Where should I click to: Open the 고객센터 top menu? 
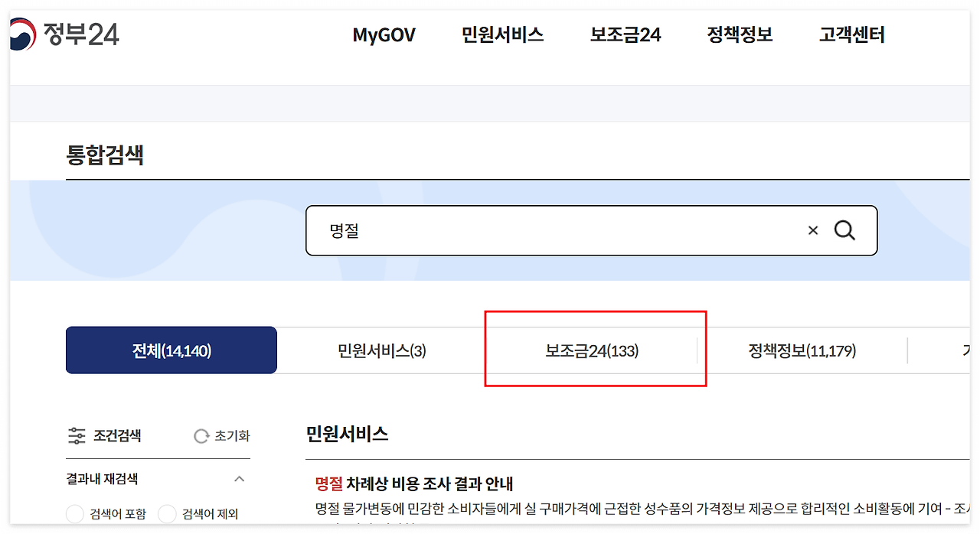pos(852,35)
